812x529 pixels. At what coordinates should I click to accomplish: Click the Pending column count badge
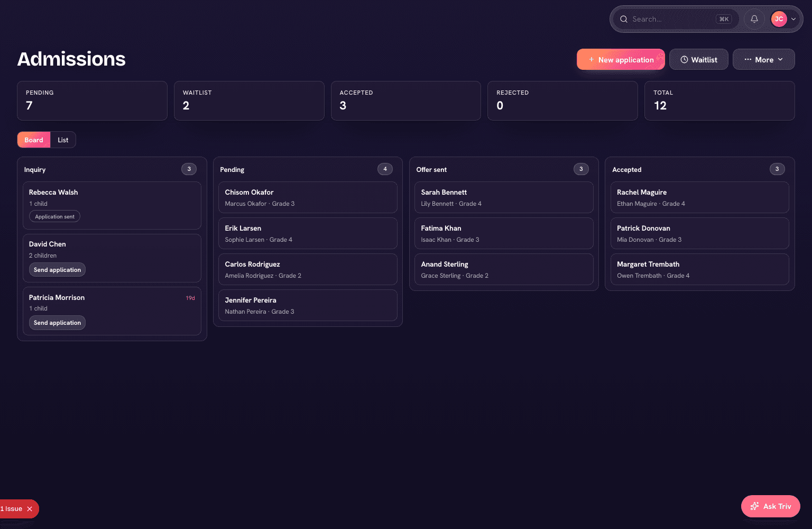point(385,169)
